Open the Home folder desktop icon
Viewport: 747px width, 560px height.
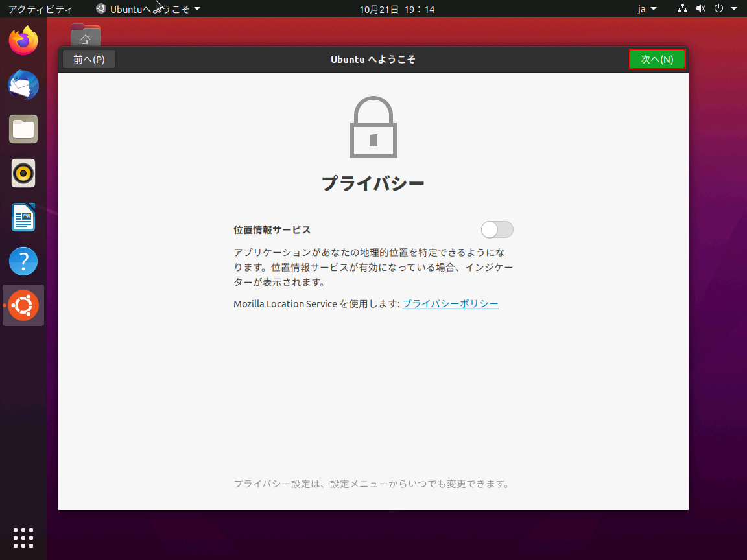point(86,35)
